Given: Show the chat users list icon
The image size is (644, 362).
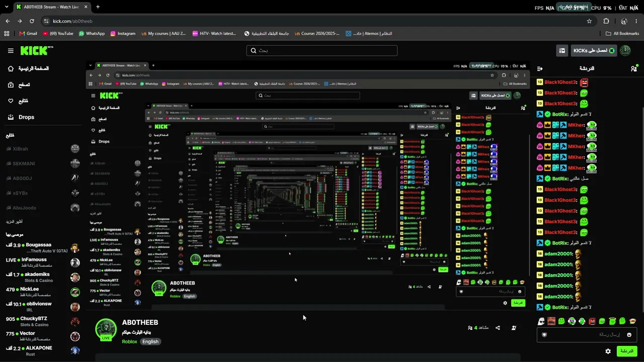Looking at the screenshot, I should pos(634,68).
